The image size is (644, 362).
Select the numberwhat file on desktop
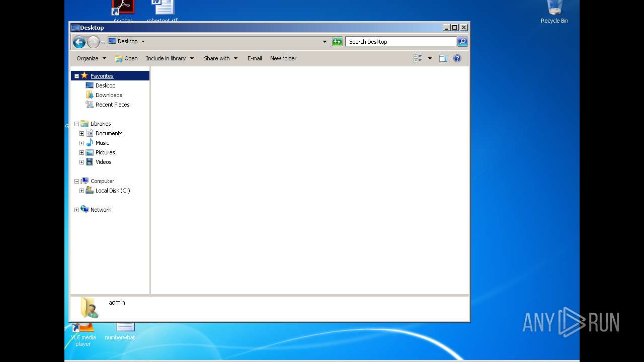coord(123,332)
